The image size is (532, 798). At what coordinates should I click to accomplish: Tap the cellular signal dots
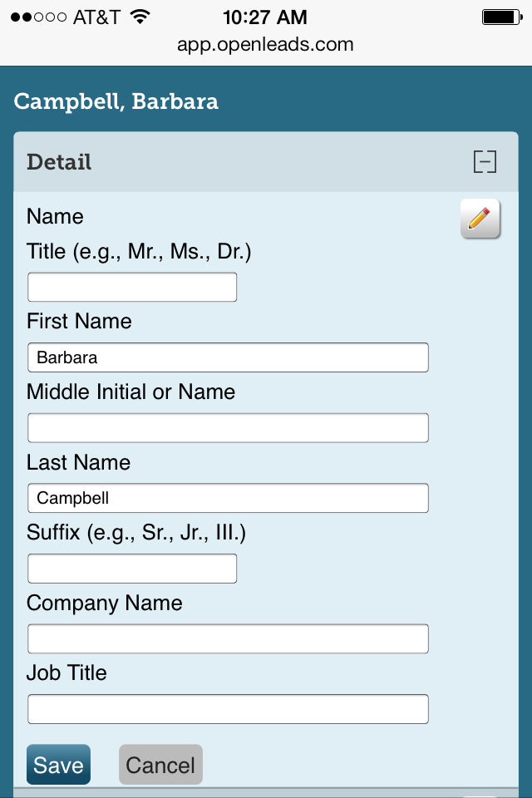[x=38, y=17]
